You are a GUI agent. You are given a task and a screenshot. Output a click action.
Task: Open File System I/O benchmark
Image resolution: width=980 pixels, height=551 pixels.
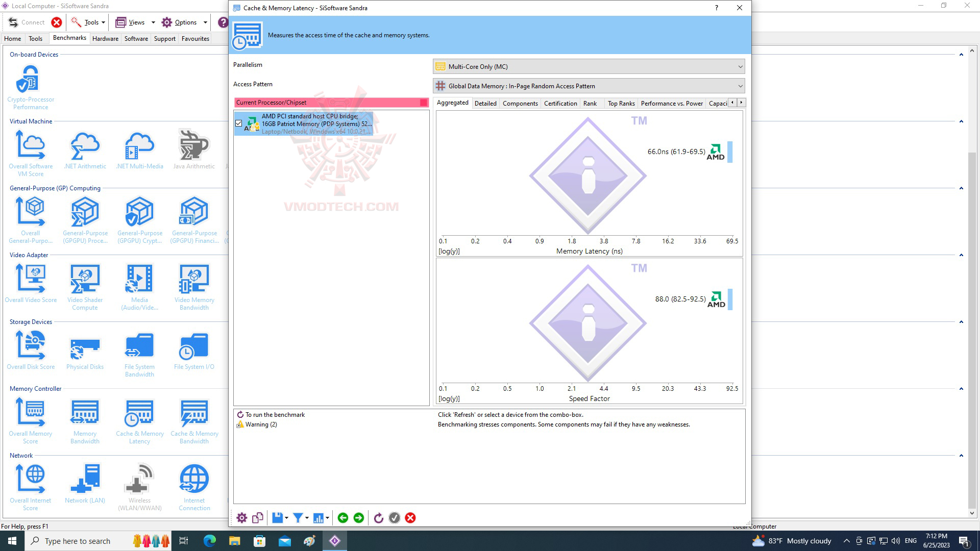point(194,350)
